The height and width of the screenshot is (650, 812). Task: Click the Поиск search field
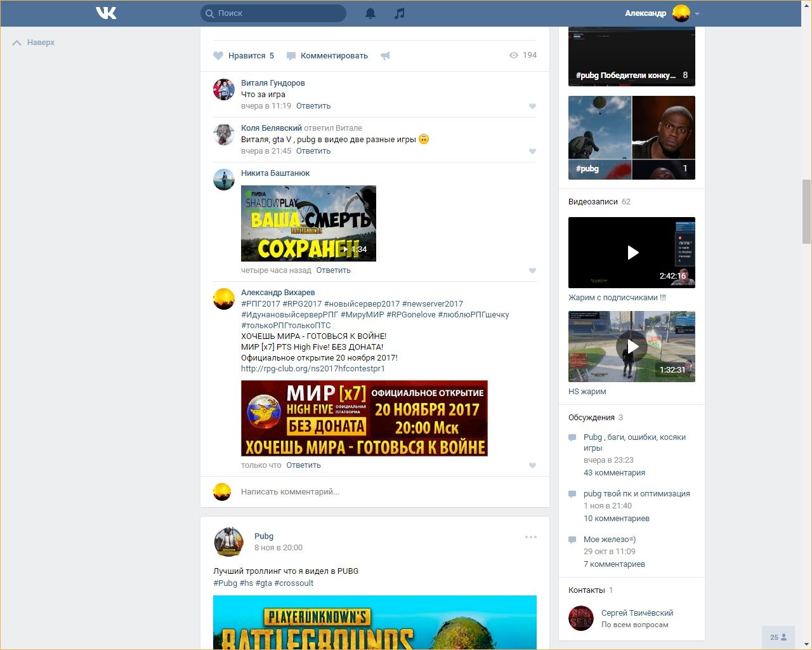point(273,13)
